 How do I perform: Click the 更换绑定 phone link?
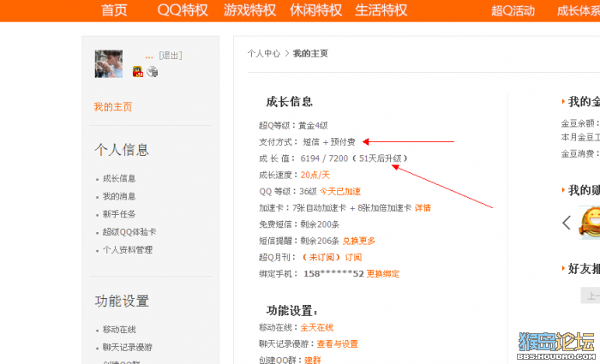click(383, 274)
